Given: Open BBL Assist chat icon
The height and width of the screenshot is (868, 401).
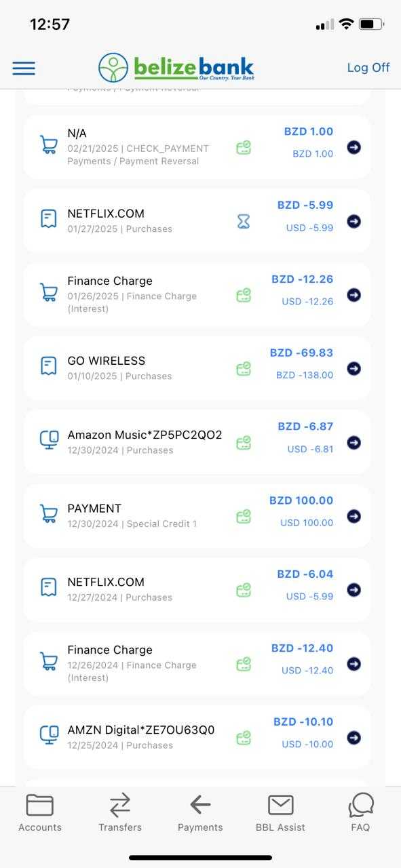Looking at the screenshot, I should pyautogui.click(x=280, y=812).
